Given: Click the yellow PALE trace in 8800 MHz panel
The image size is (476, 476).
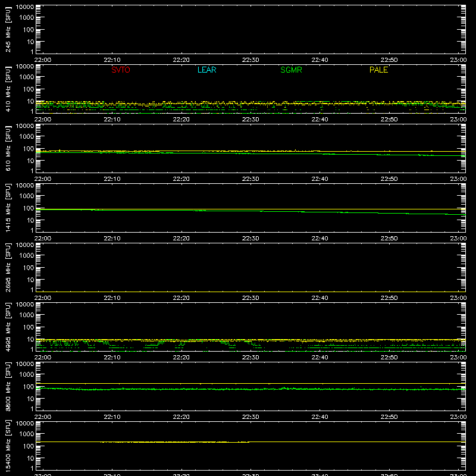Looking at the screenshot, I should coord(250,383).
